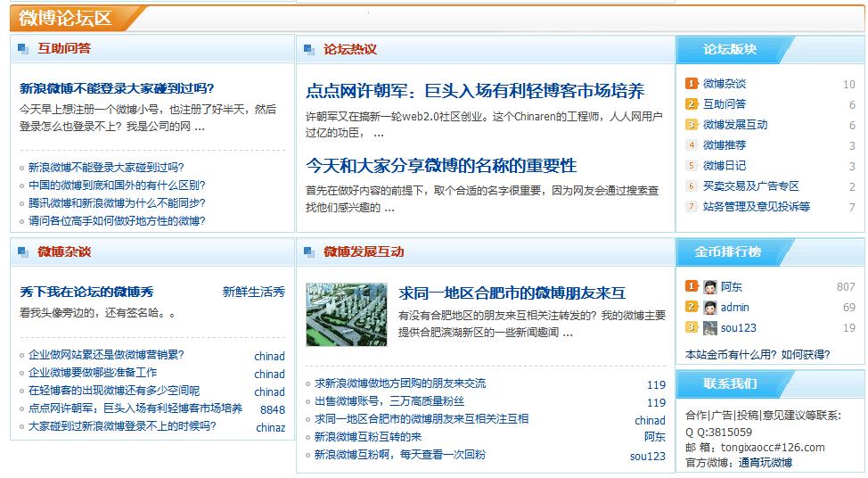Click rank 3 badge beside 微博发展互动

click(692, 125)
